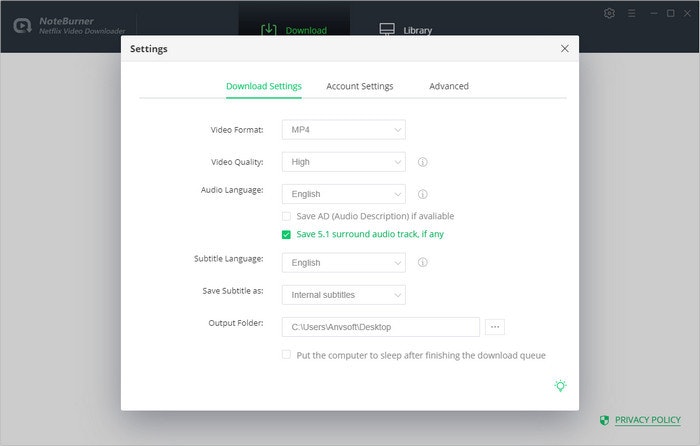The width and height of the screenshot is (700, 446).
Task: Click 'Netflix Video Downloader' subtitle text
Action: point(82,31)
